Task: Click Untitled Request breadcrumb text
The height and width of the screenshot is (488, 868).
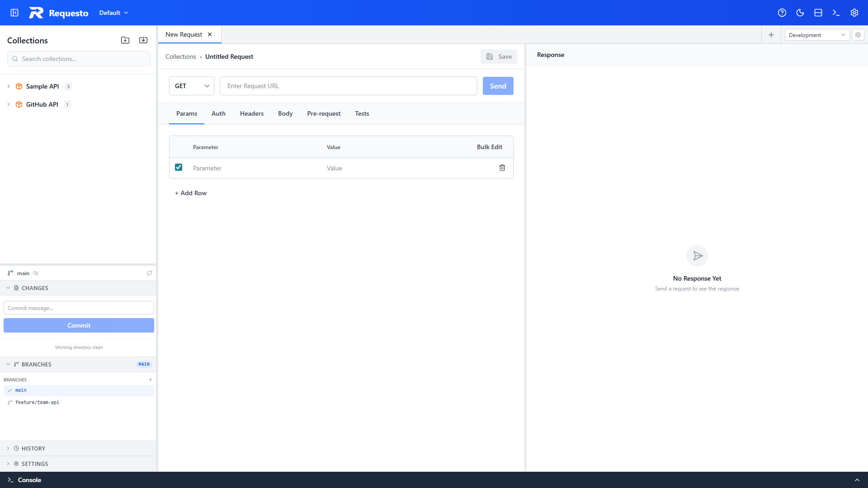Action: (x=229, y=56)
